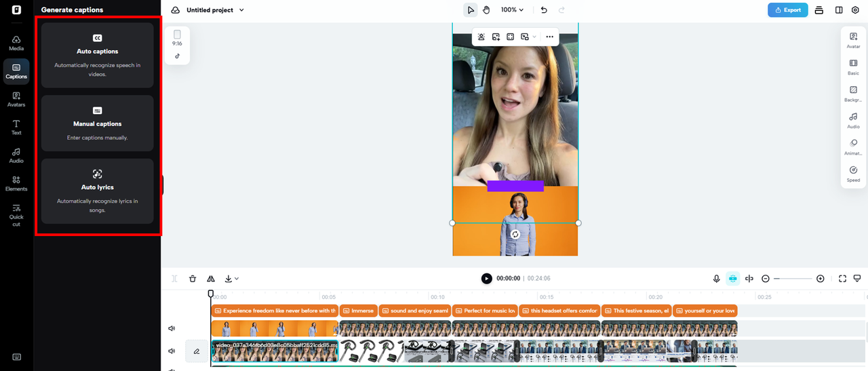This screenshot has width=868, height=371.
Task: Click the pencil edit cover button
Action: point(197,351)
